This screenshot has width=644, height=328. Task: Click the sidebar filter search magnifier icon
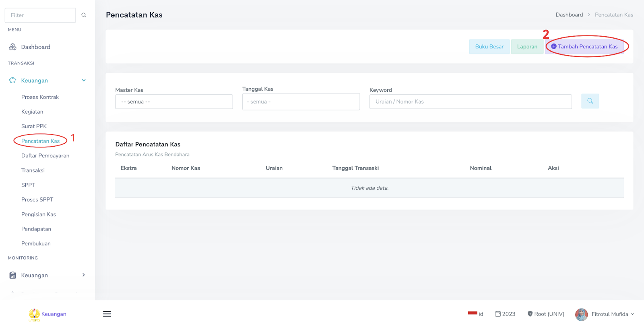(x=84, y=15)
